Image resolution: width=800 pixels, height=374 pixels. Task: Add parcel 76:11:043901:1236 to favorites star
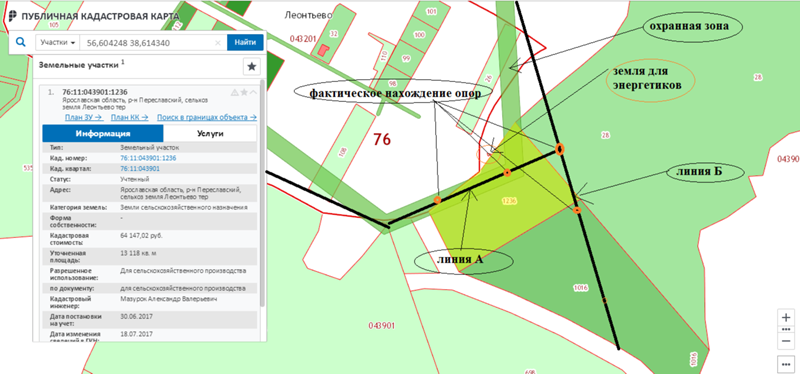point(244,92)
